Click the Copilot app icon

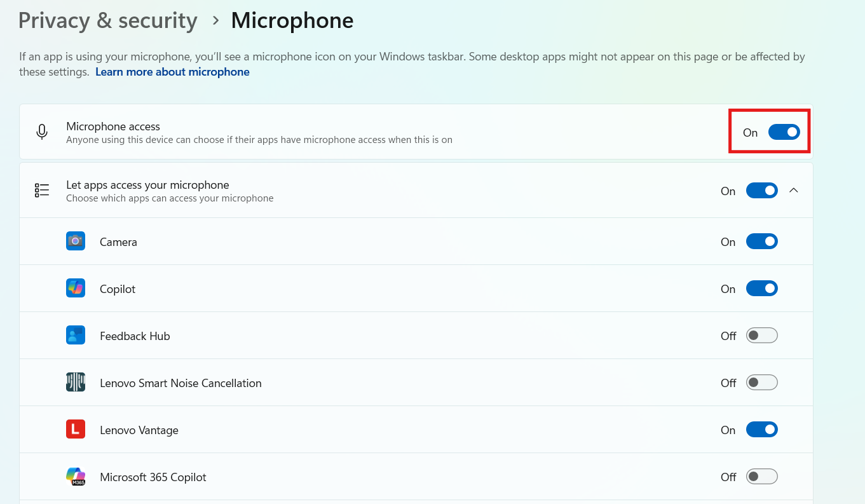(75, 288)
